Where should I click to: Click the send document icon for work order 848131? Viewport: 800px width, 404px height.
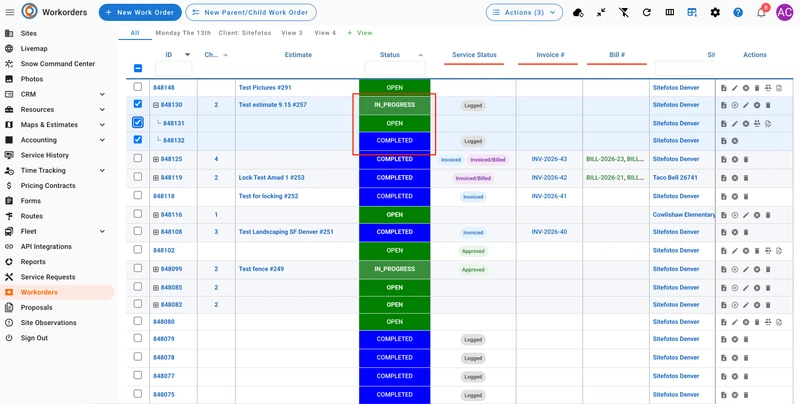point(768,123)
